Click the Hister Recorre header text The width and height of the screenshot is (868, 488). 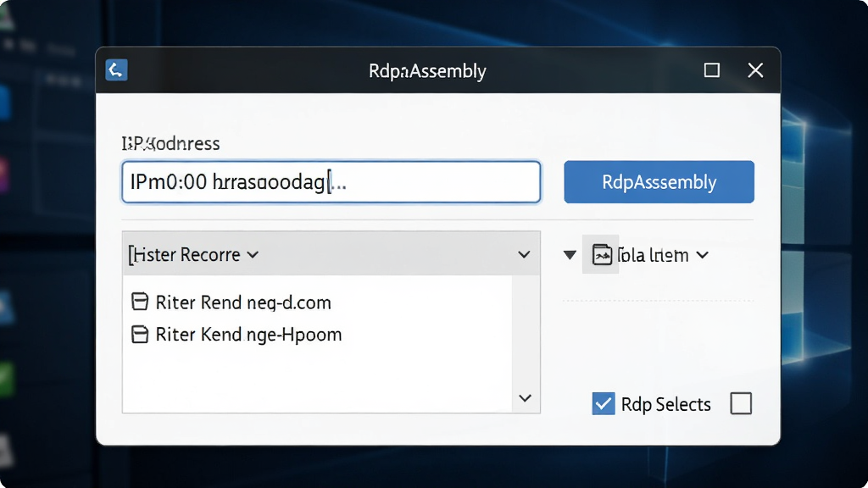tap(186, 254)
